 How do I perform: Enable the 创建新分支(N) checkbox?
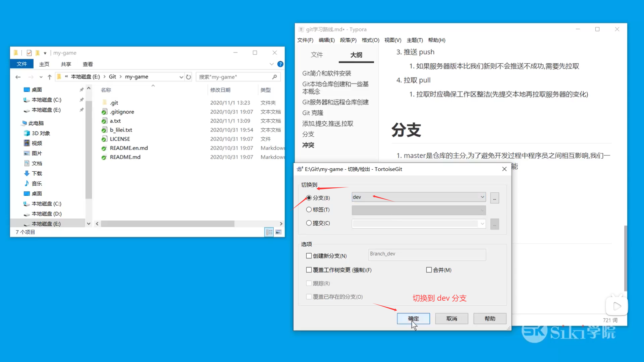[309, 256]
